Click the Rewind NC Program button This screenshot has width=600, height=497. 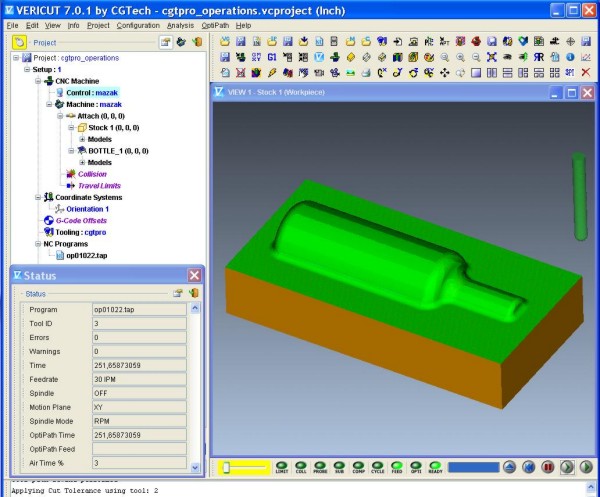tap(528, 467)
